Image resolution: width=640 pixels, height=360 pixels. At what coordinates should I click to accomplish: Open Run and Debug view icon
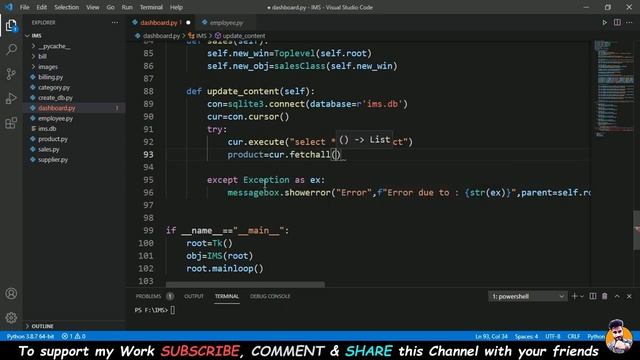[11, 98]
